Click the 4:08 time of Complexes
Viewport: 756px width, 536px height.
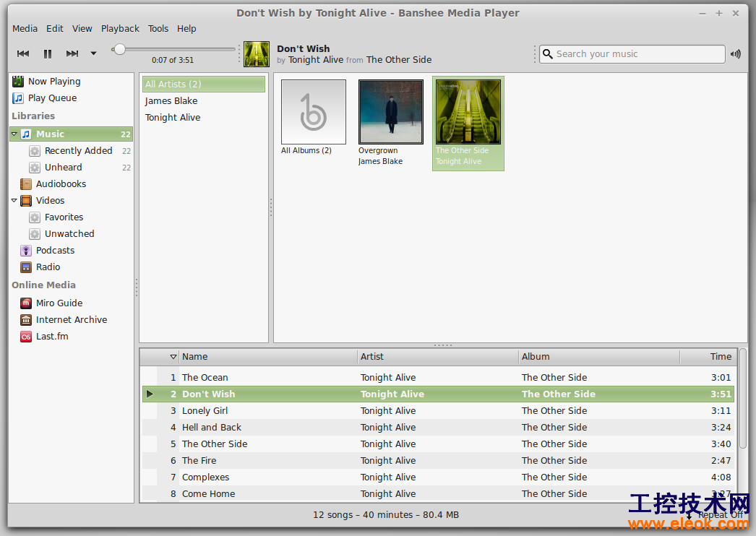721,477
